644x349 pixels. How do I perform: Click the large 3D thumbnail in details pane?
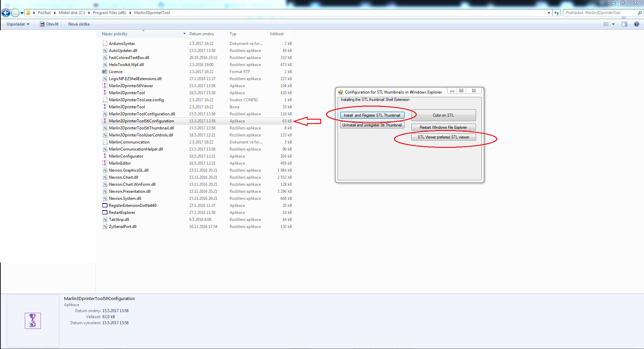coord(33,321)
